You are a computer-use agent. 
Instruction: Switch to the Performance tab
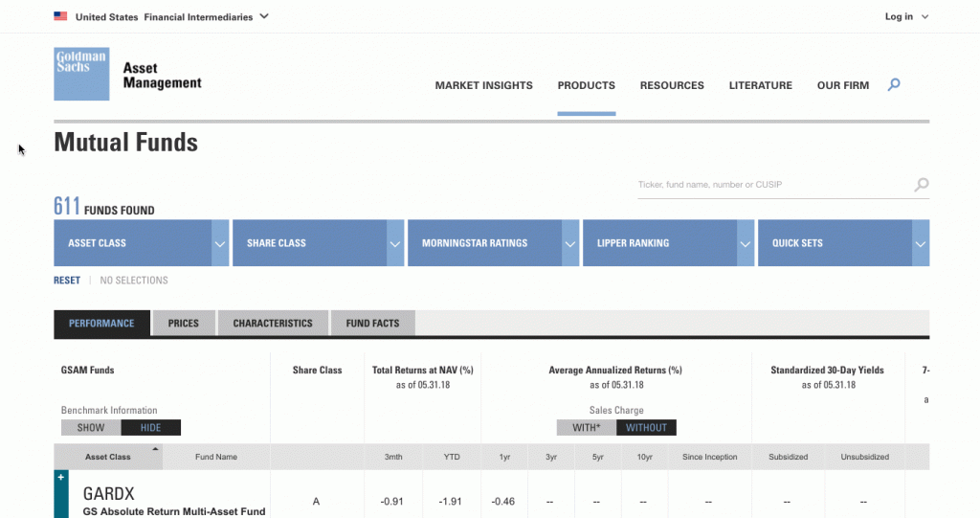click(x=101, y=324)
